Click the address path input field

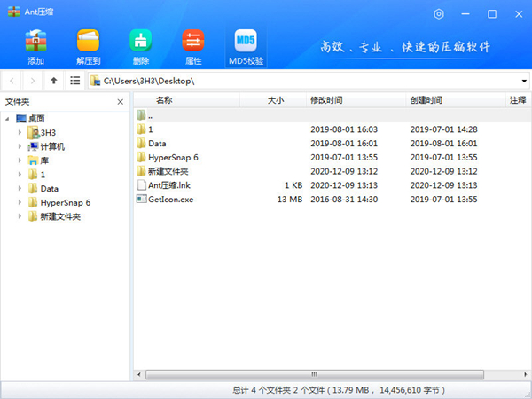click(x=301, y=81)
